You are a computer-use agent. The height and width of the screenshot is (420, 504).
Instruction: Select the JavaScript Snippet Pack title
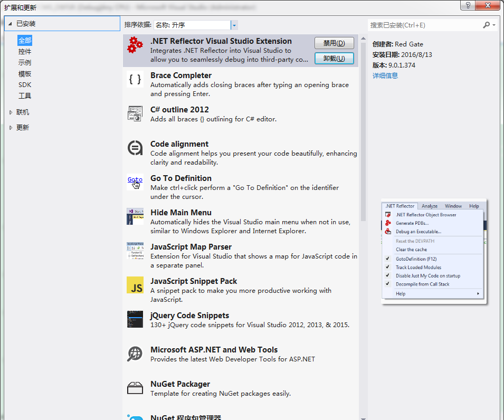194,281
